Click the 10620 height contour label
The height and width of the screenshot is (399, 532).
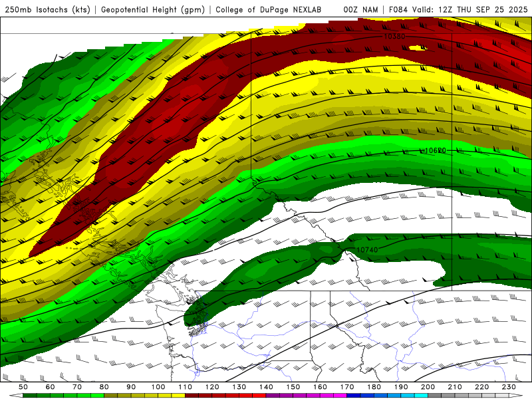click(436, 150)
